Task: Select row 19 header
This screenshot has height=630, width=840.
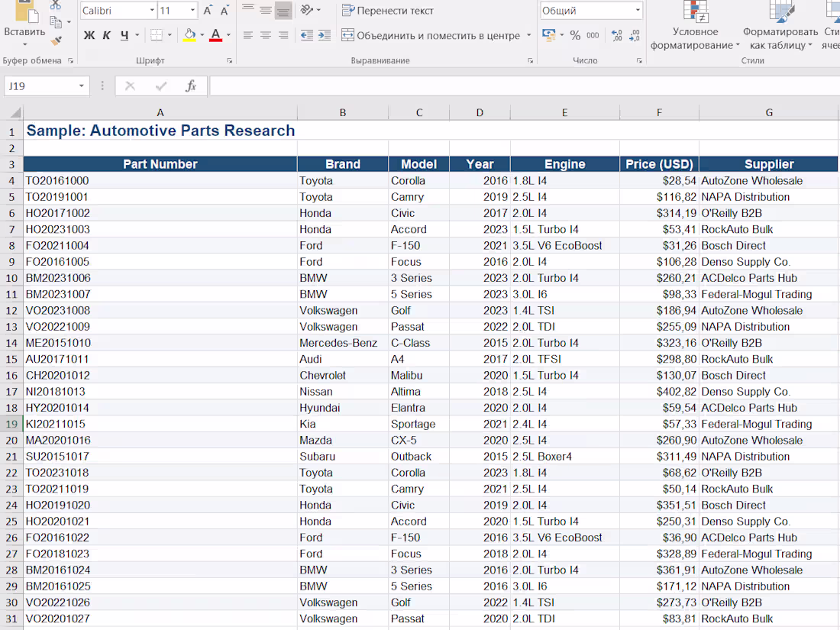Action: (x=11, y=425)
